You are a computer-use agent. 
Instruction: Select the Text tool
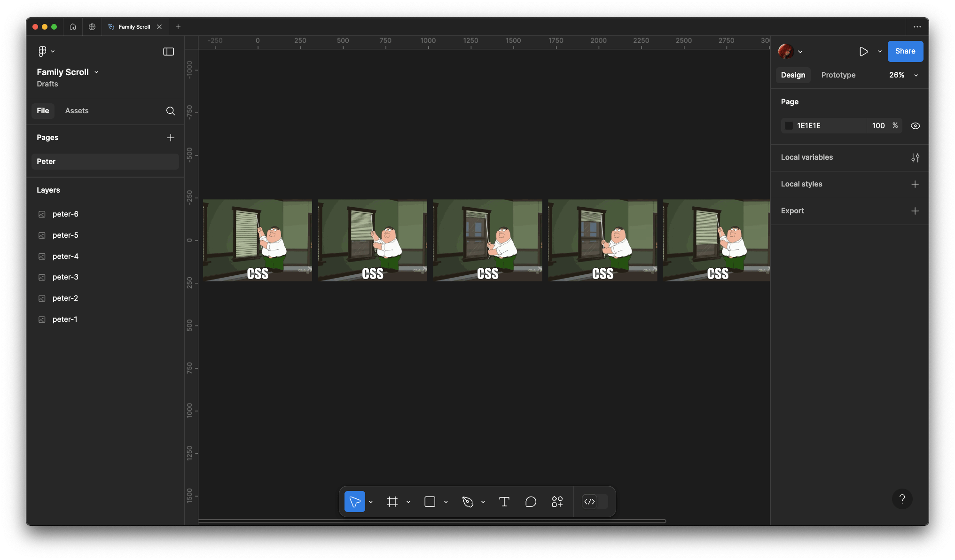pos(504,502)
